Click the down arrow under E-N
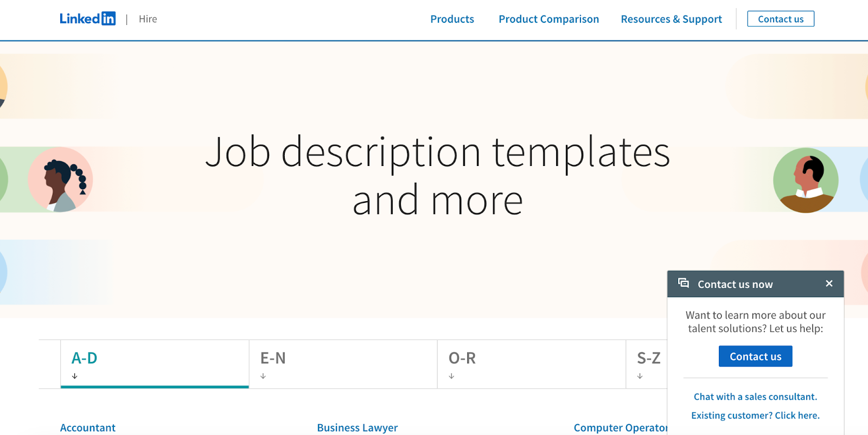 [264, 374]
